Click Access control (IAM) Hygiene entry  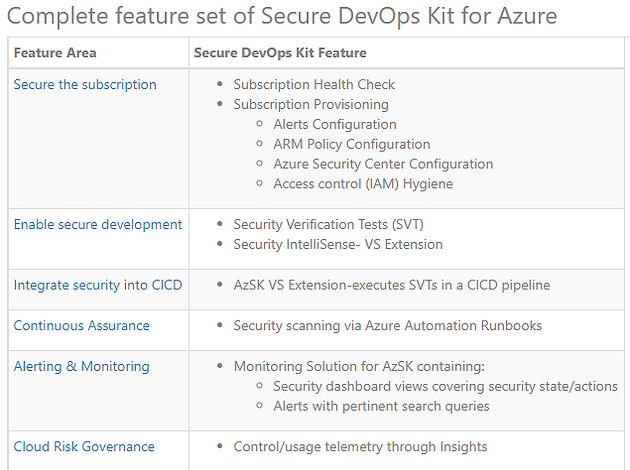(363, 184)
